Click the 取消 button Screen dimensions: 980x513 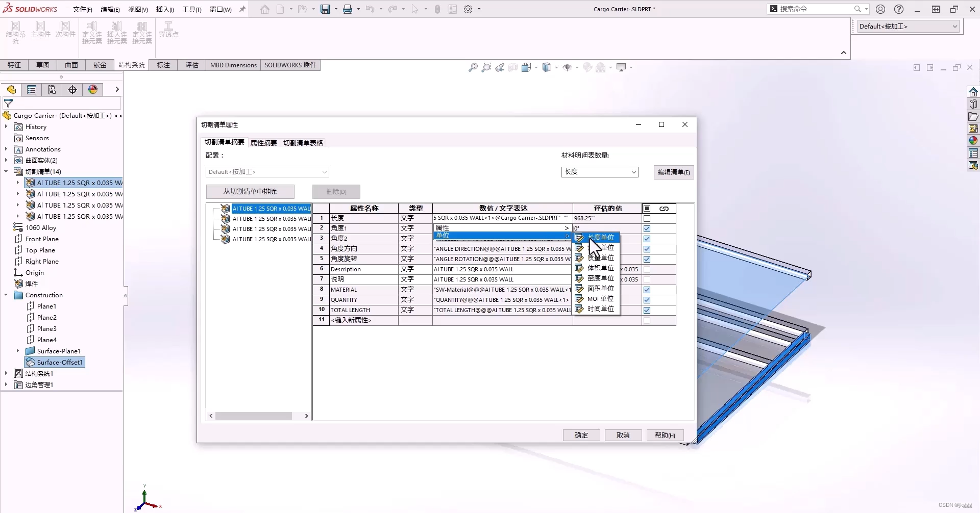(x=623, y=435)
